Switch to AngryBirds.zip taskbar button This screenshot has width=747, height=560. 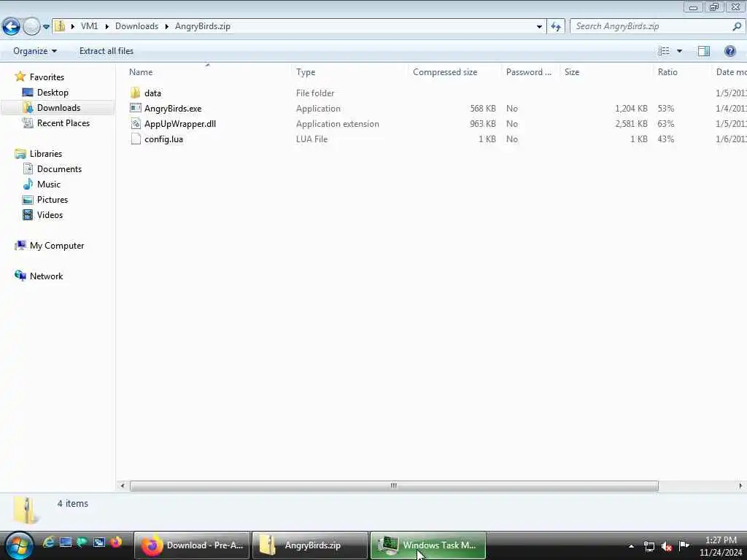(309, 545)
